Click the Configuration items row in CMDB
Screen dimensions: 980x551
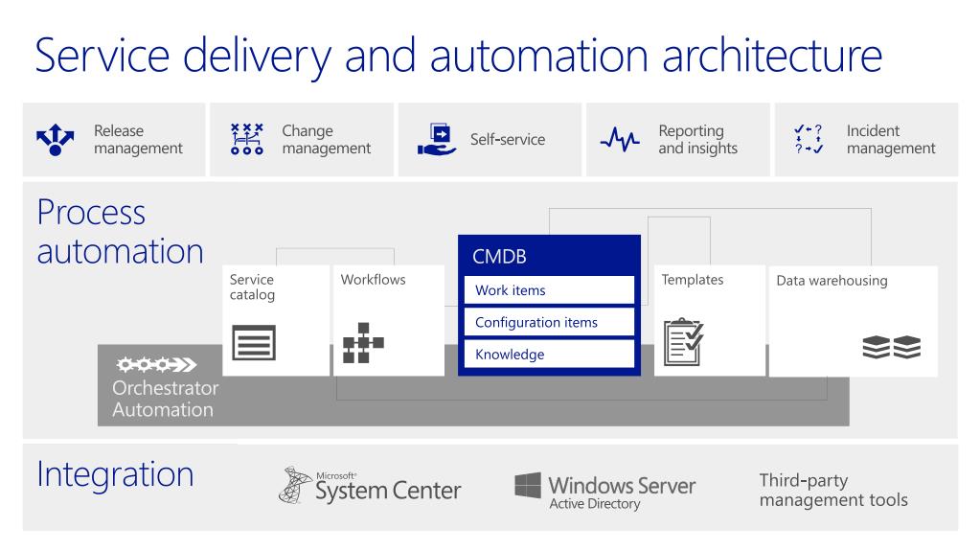click(x=549, y=322)
